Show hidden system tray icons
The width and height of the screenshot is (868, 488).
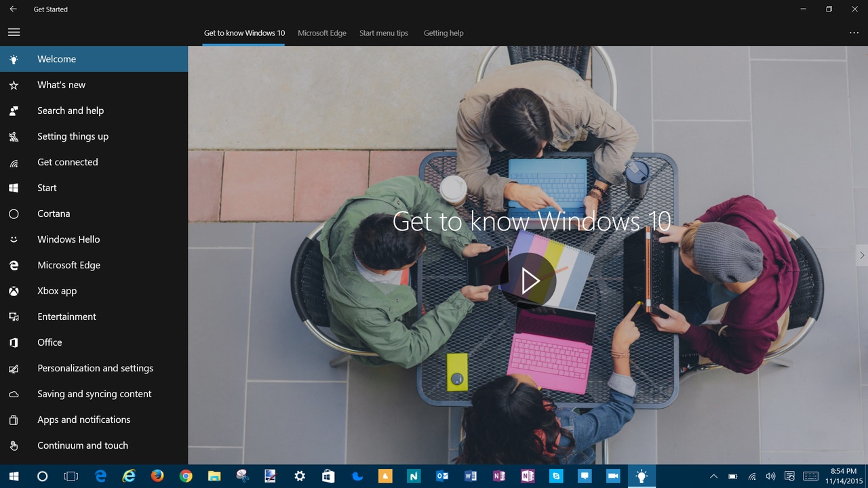pos(713,476)
